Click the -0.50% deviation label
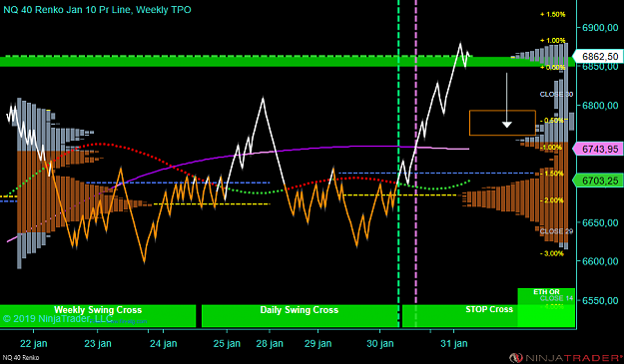Viewport: 624px width, 364px height. [552, 121]
